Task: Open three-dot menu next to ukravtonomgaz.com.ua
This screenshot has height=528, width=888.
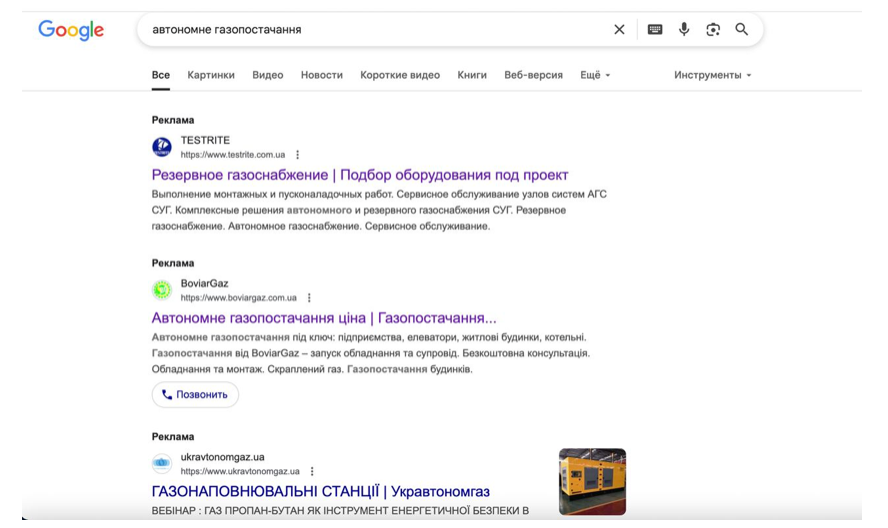Action: [x=311, y=471]
